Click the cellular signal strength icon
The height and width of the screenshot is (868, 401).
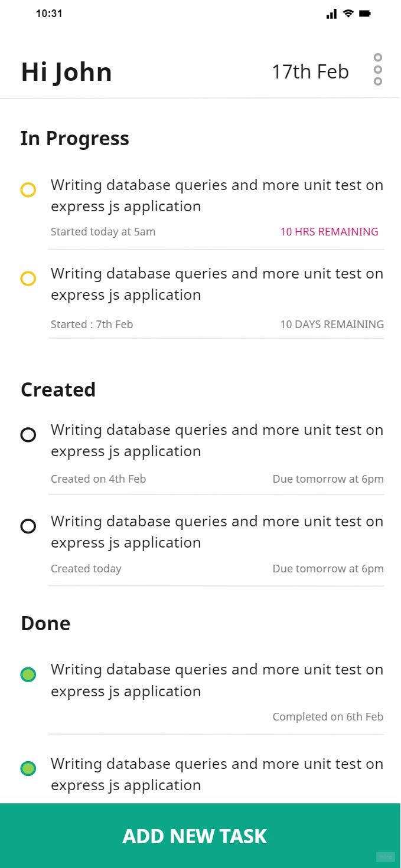coord(332,13)
